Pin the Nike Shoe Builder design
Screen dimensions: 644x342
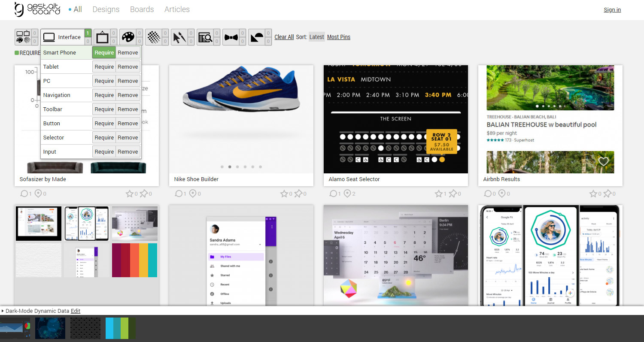pyautogui.click(x=298, y=194)
